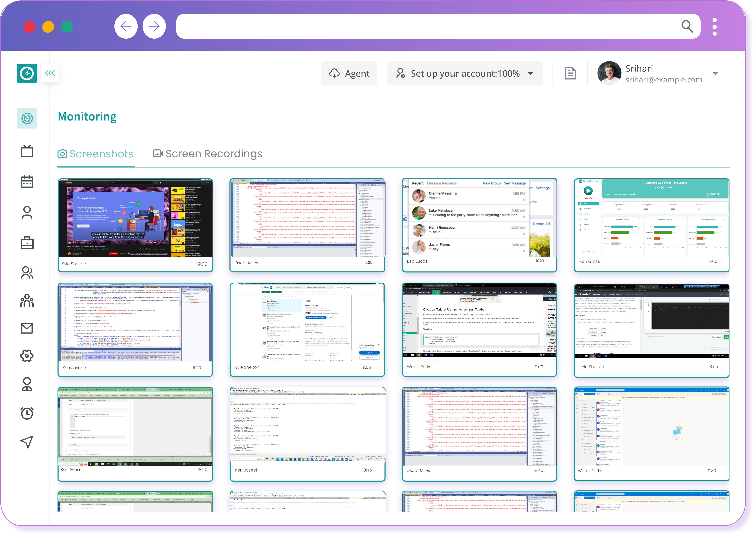The width and height of the screenshot is (756, 536).
Task: Click the search magnifier in the address bar
Action: (687, 26)
